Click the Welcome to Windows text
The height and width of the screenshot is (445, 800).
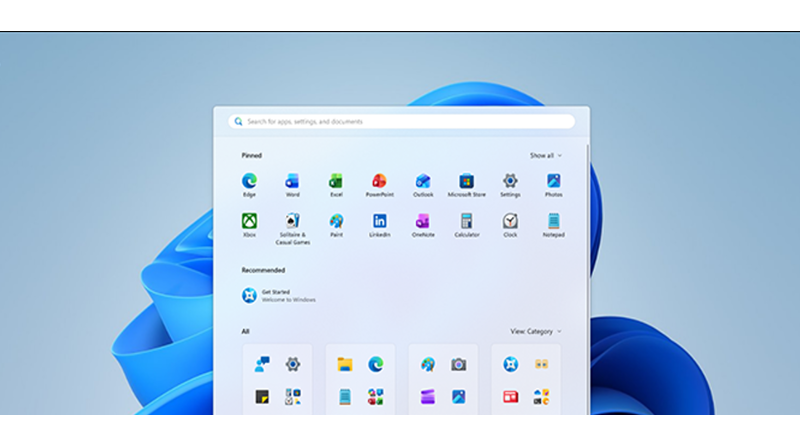(289, 300)
